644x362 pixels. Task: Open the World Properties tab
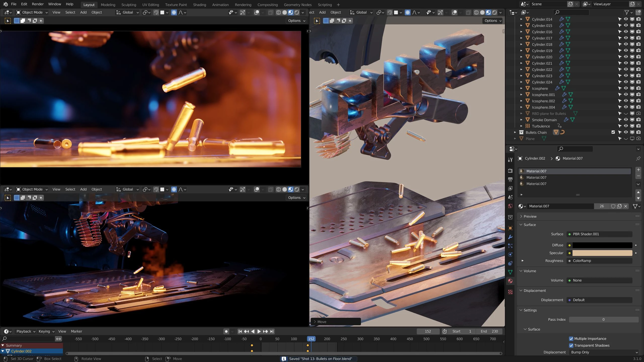click(x=510, y=206)
